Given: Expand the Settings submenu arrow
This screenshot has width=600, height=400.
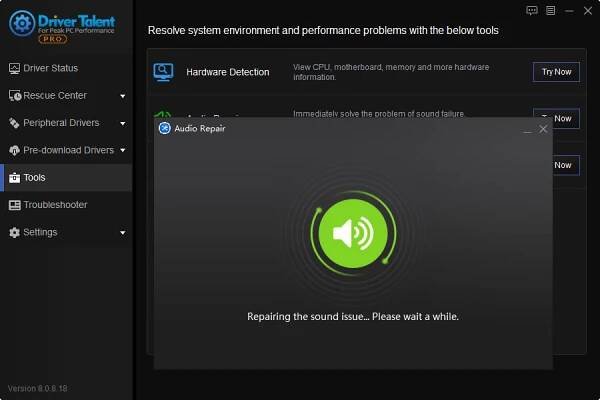Looking at the screenshot, I should [122, 233].
